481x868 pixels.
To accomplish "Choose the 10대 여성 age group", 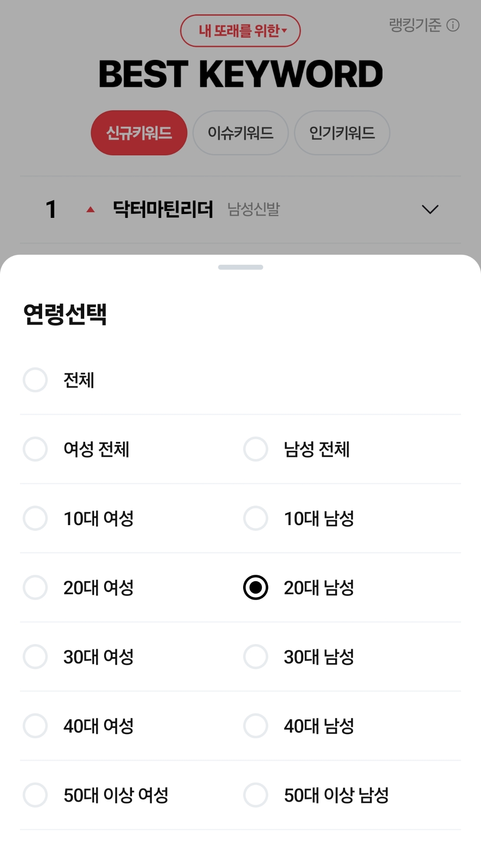I will click(x=35, y=518).
